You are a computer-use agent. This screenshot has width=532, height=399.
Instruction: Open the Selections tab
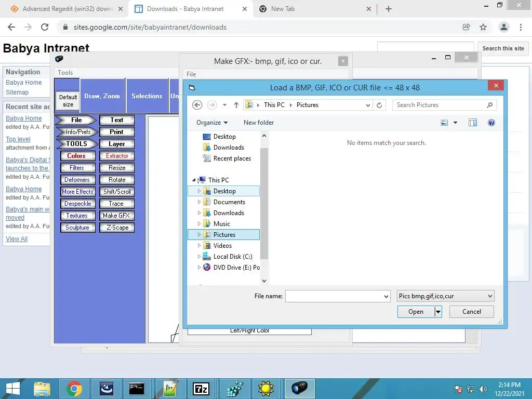[147, 96]
